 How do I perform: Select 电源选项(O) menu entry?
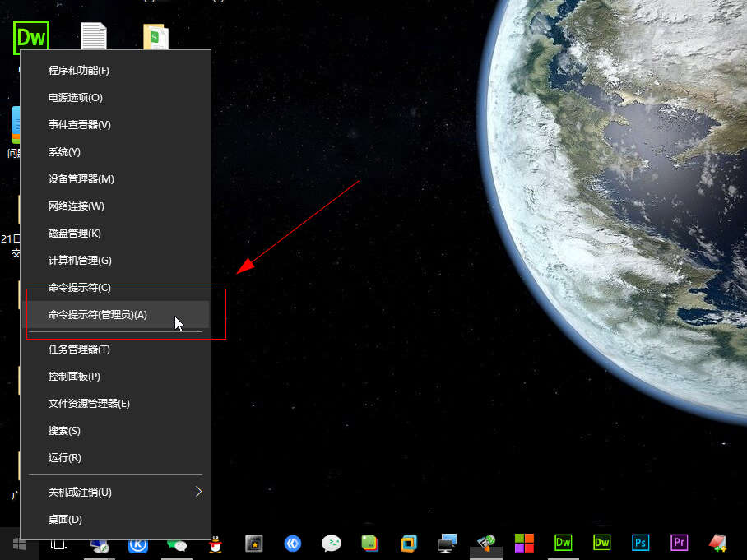(x=115, y=98)
